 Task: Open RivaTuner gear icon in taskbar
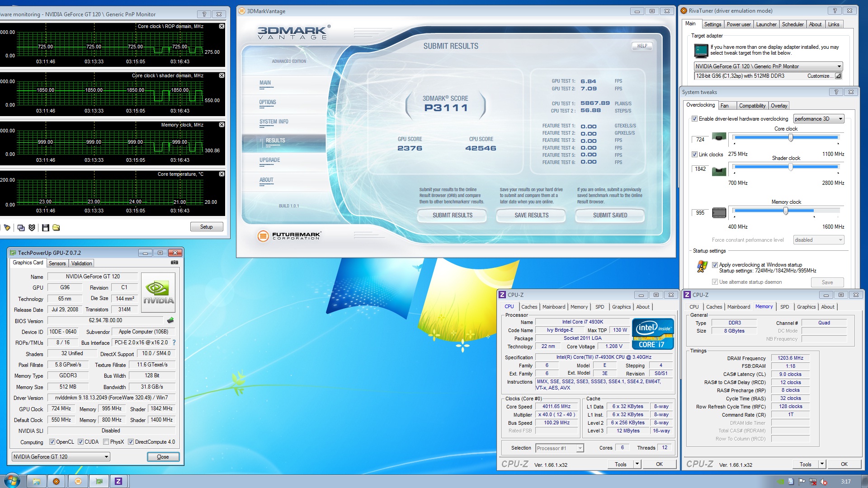(57, 481)
